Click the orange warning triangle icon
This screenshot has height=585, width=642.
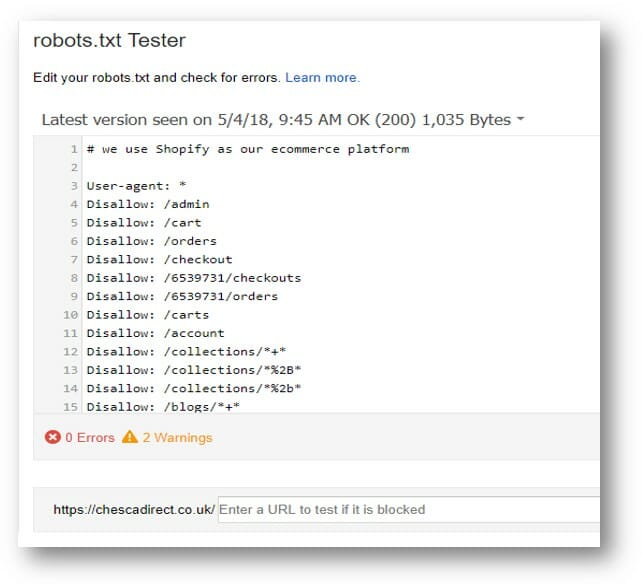(x=130, y=437)
